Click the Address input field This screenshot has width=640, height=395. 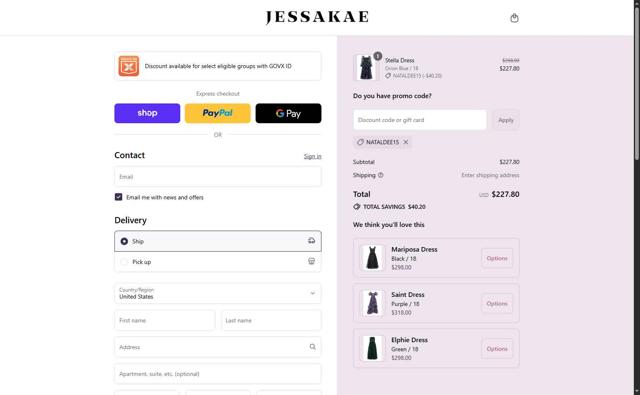click(218, 347)
